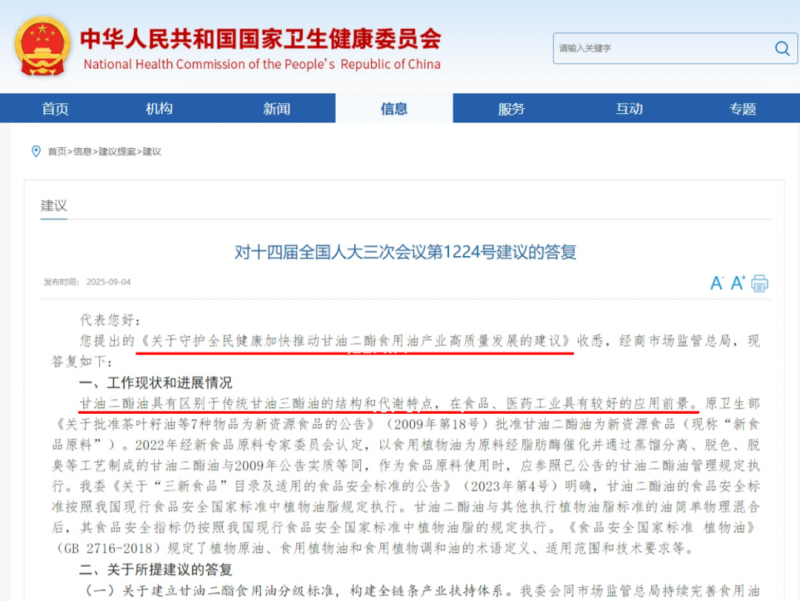Click the national emblem logo
The height and width of the screenshot is (601, 800).
click(42, 46)
